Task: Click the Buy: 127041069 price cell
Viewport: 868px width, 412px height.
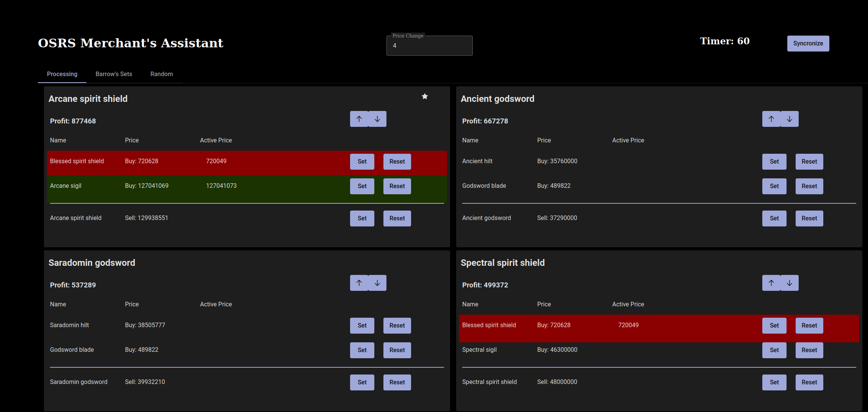Action: click(147, 186)
